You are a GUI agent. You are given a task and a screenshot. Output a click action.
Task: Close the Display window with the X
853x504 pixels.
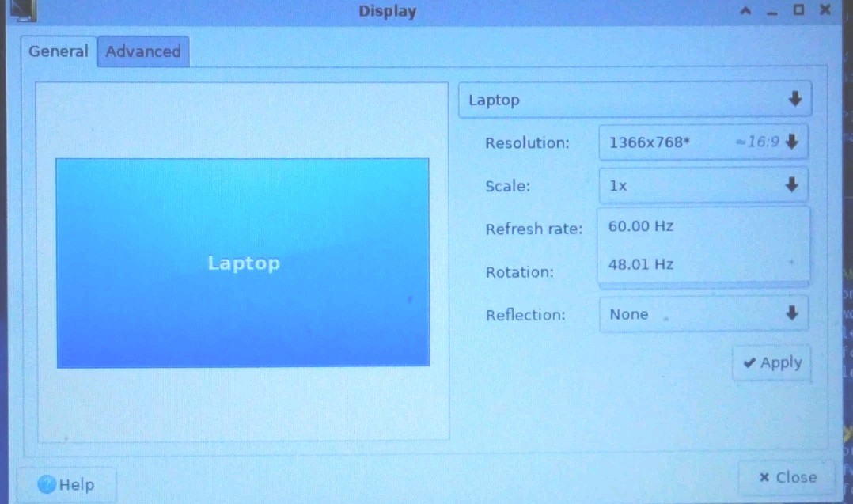(x=825, y=9)
